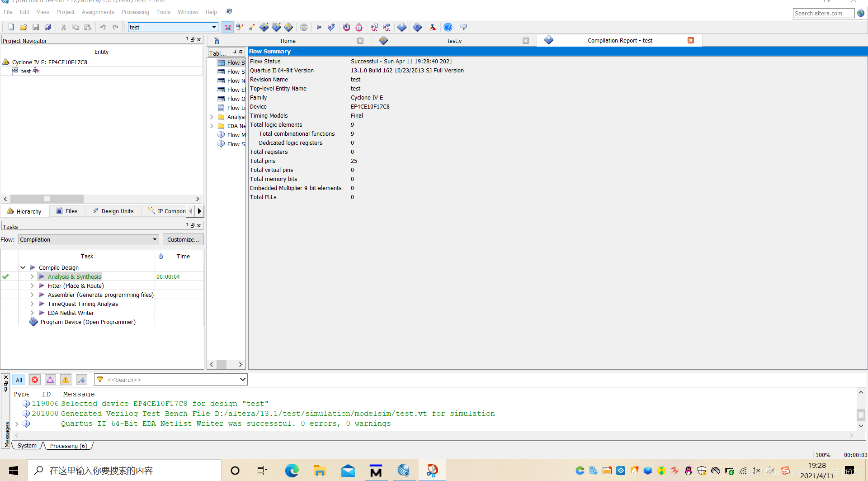Start compilation with the purple play icon

point(319,27)
